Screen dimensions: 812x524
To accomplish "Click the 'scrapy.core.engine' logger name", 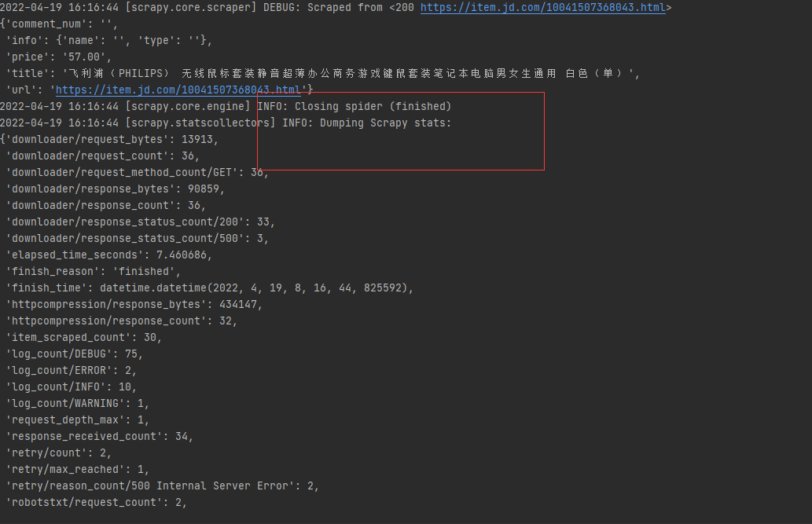I will pos(188,106).
